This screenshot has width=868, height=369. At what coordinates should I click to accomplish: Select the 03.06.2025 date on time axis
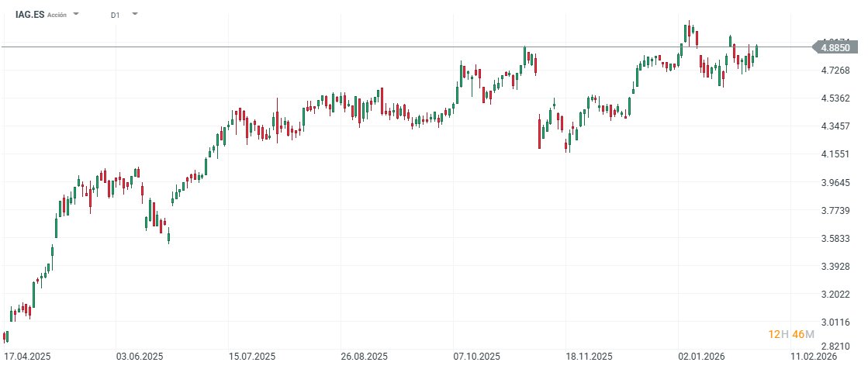[139, 357]
